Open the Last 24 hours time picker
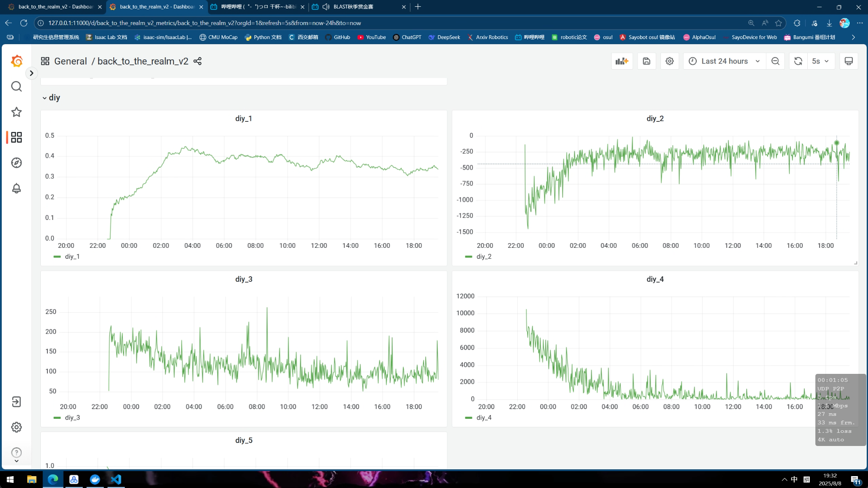The height and width of the screenshot is (488, 868). coord(725,61)
